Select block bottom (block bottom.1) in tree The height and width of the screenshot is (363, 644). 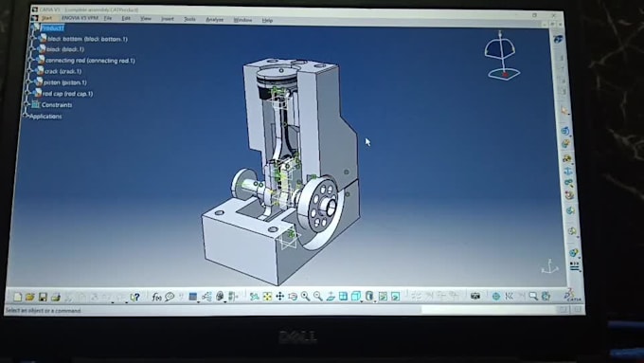point(87,39)
